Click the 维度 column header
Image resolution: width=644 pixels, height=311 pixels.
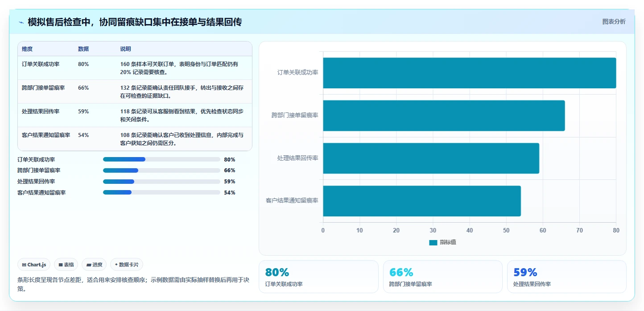click(x=27, y=49)
